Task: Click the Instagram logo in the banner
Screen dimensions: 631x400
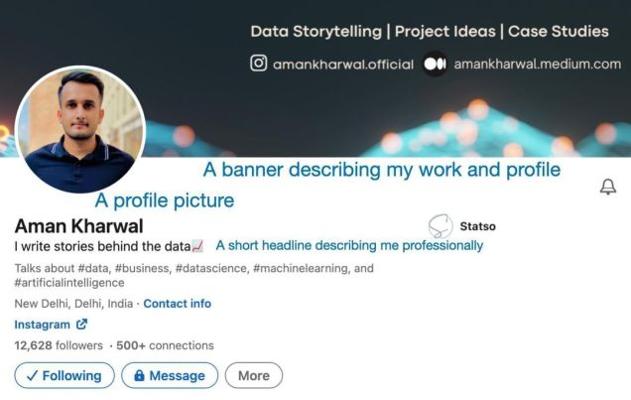Action: click(258, 63)
